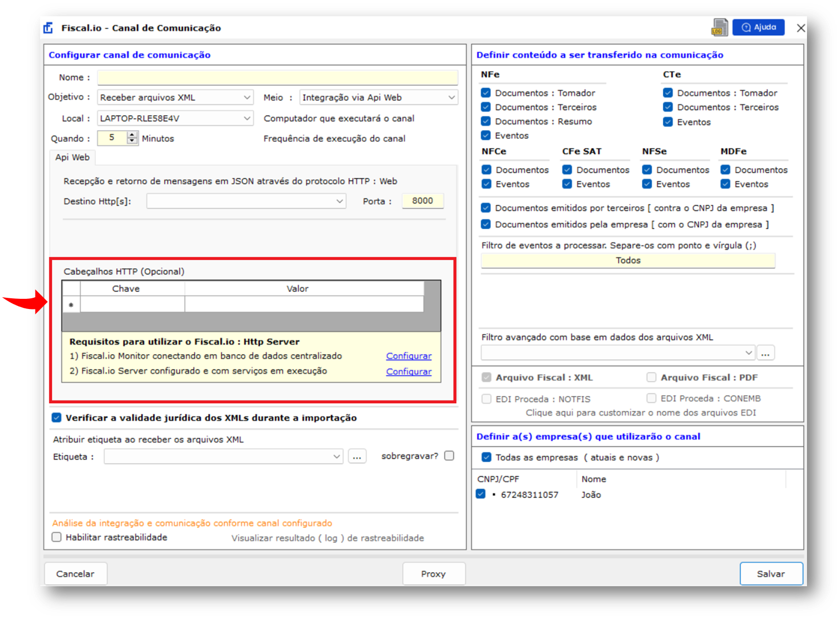Open the Objetivo dropdown

(175, 98)
